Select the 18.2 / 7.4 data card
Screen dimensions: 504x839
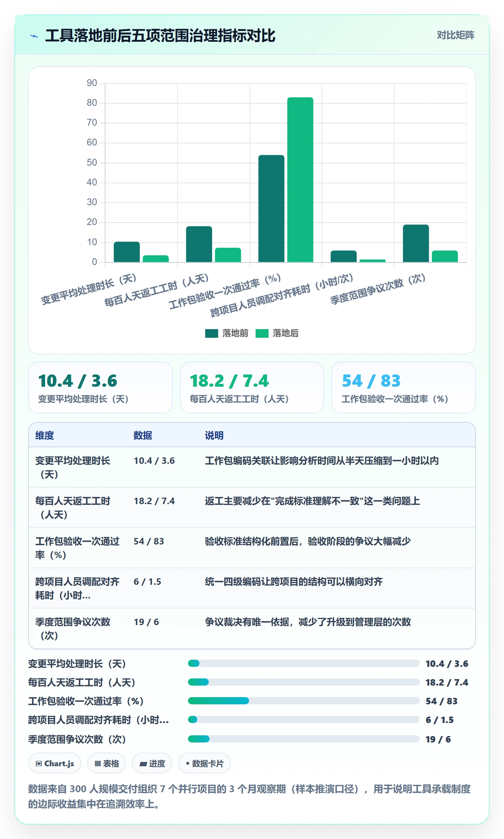coord(252,387)
